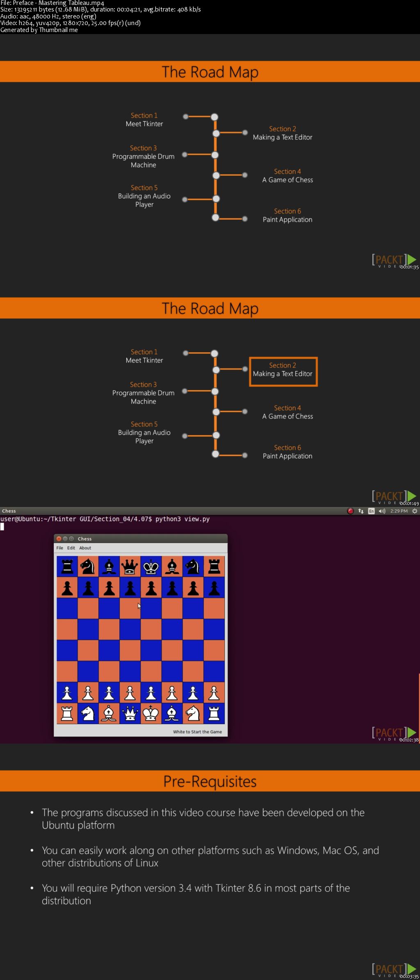Open the chess demo frame stamped 00:02:38

click(x=210, y=625)
